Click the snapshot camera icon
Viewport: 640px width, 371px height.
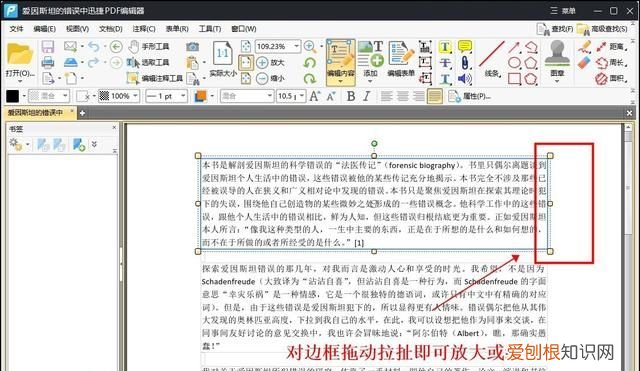click(x=192, y=47)
